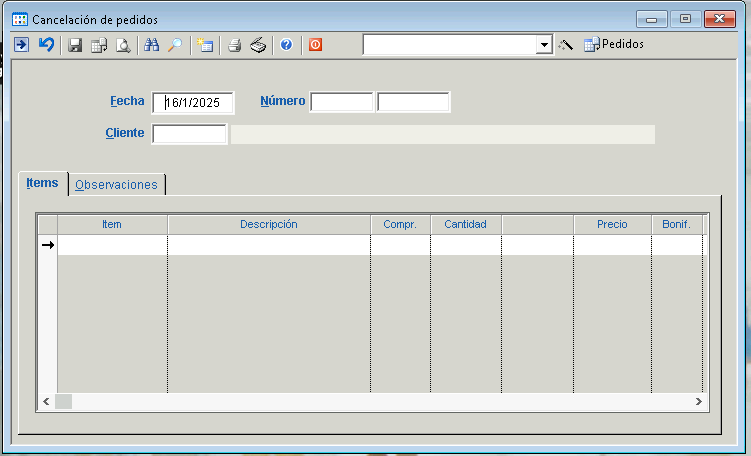Click the magnifying glass find icon
The height and width of the screenshot is (456, 751).
pyautogui.click(x=175, y=45)
